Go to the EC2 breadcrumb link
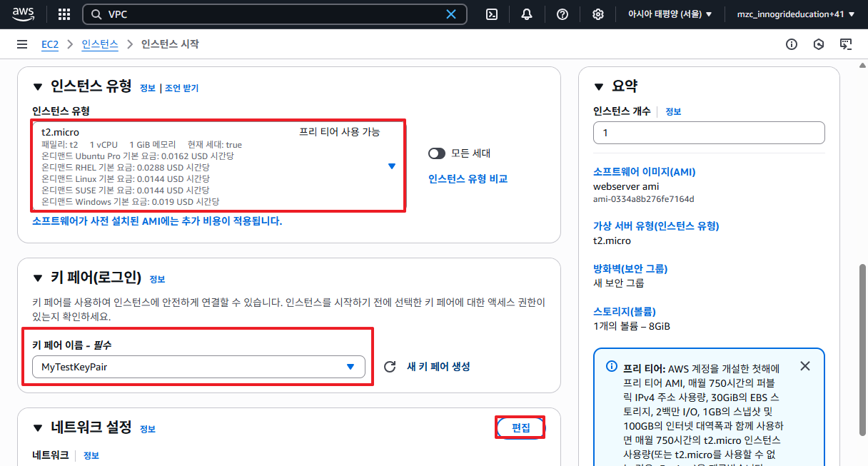The height and width of the screenshot is (466, 868). coord(50,44)
